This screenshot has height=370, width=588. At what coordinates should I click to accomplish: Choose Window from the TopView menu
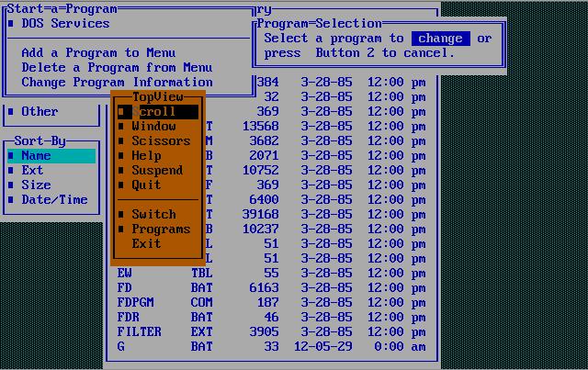tap(153, 127)
